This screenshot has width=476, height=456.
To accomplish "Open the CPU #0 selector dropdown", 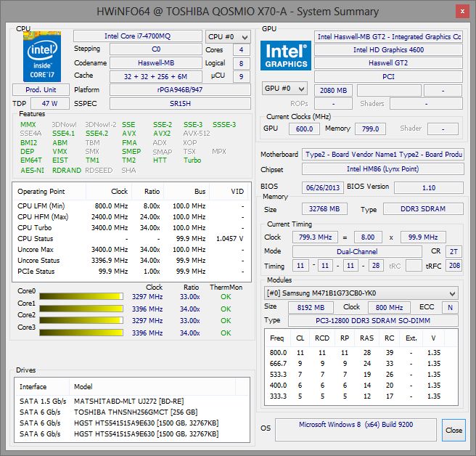I will pos(228,37).
